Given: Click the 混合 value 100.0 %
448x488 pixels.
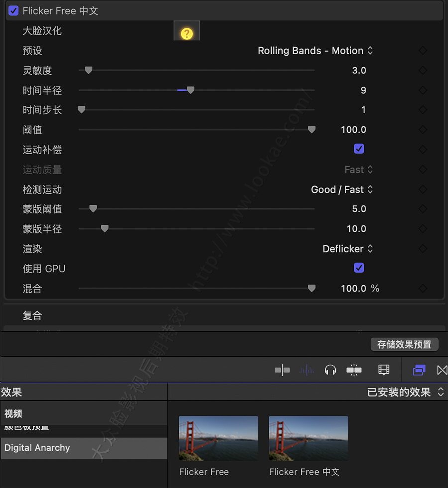Looking at the screenshot, I should (x=360, y=288).
